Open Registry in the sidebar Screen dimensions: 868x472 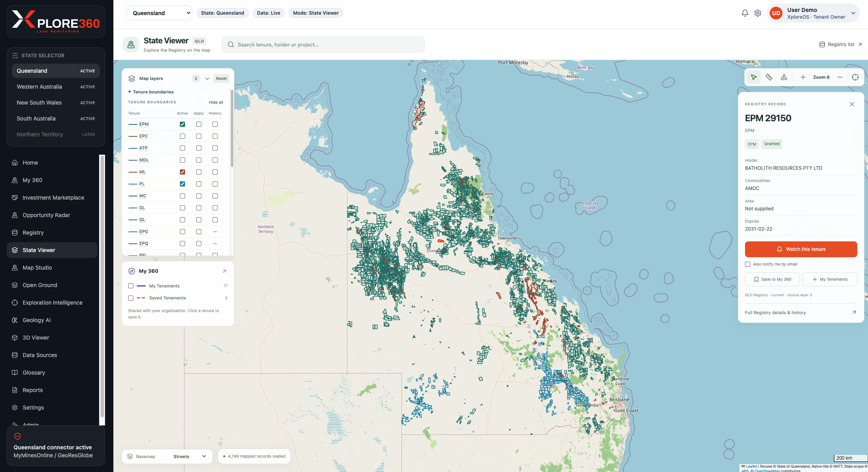point(52,233)
